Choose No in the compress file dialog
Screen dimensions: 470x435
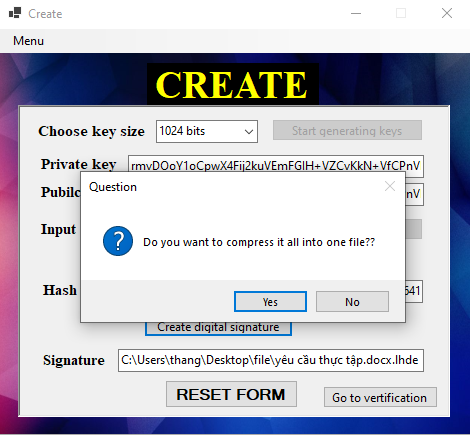(x=352, y=302)
